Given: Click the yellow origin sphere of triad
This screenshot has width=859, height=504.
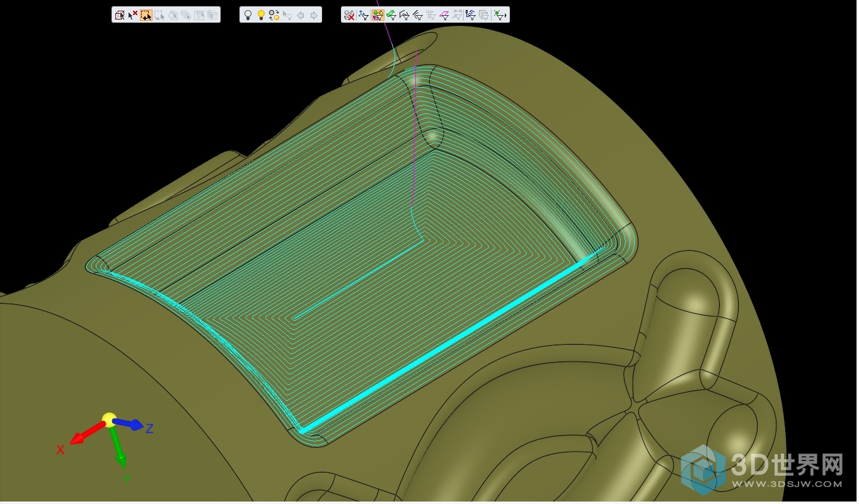Looking at the screenshot, I should point(109,420).
